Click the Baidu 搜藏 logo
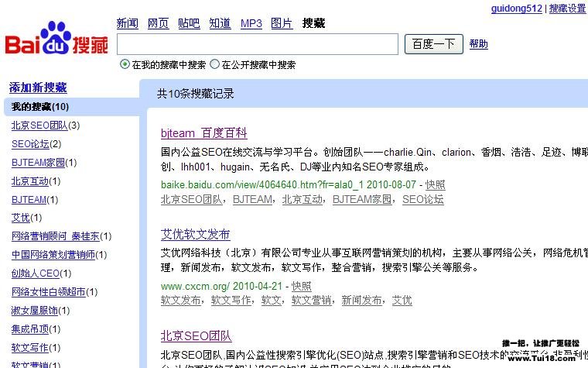This screenshot has width=588, height=368. click(56, 39)
